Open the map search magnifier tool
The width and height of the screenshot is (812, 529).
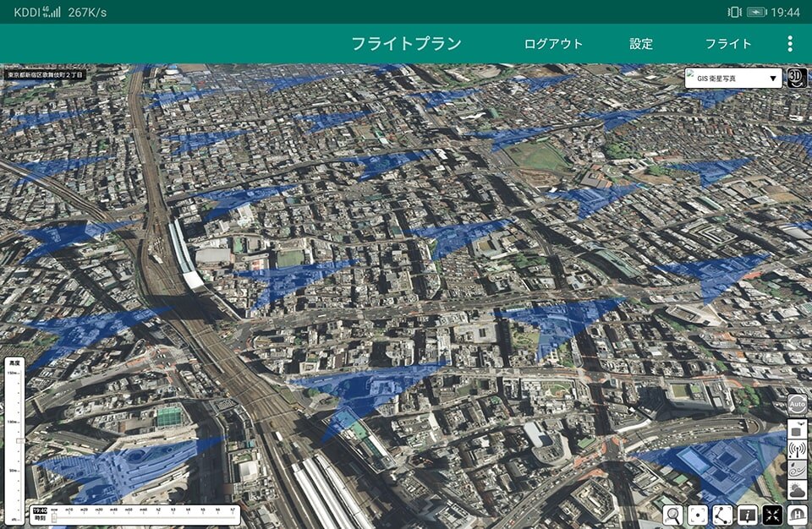(672, 515)
